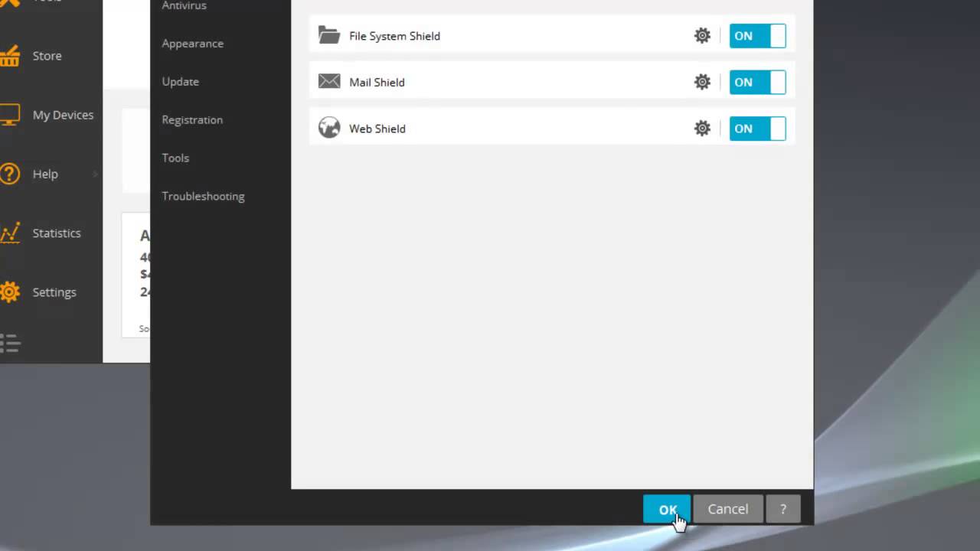Click the Settings gear icon in sidebar
Screen dimensions: 980x551
tap(9, 292)
